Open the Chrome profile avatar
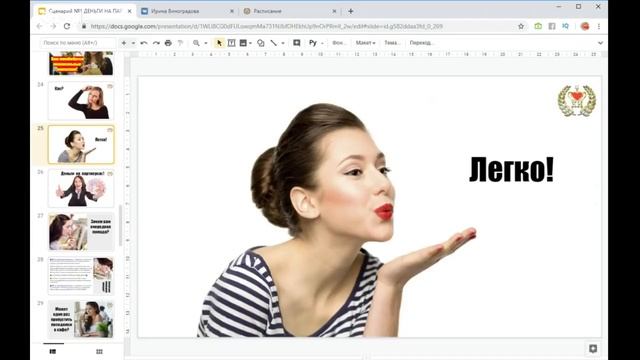This screenshot has width=640, height=360. (585, 26)
